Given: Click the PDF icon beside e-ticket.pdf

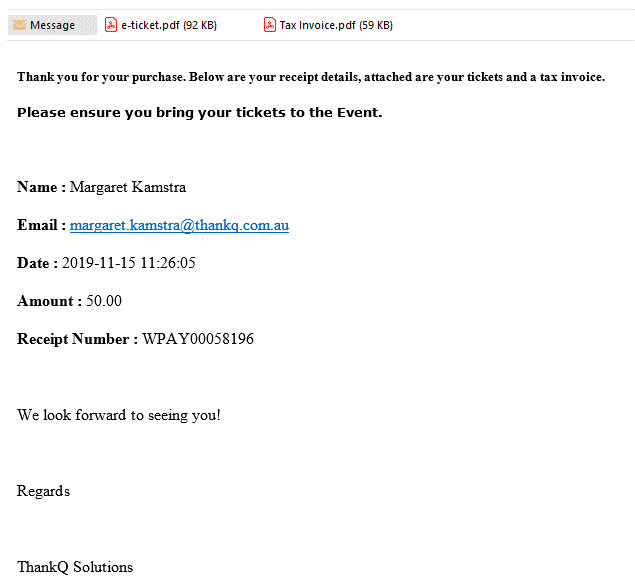Looking at the screenshot, I should (x=112, y=25).
